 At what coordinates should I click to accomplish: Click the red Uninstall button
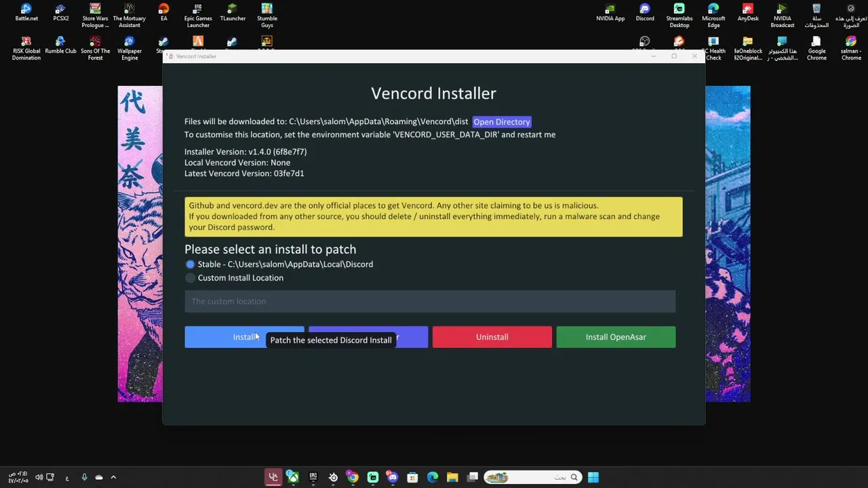tap(492, 337)
